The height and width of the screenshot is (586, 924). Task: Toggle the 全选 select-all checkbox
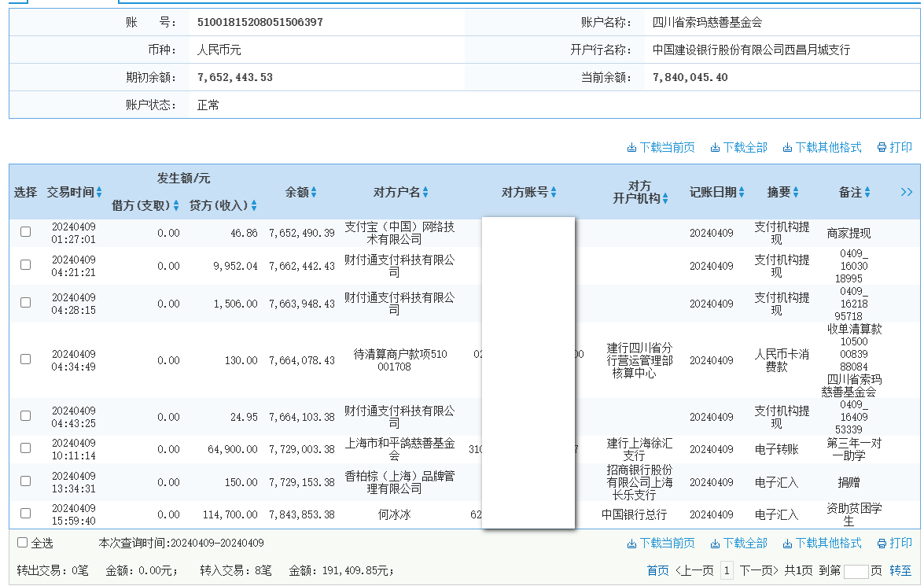coord(22,543)
